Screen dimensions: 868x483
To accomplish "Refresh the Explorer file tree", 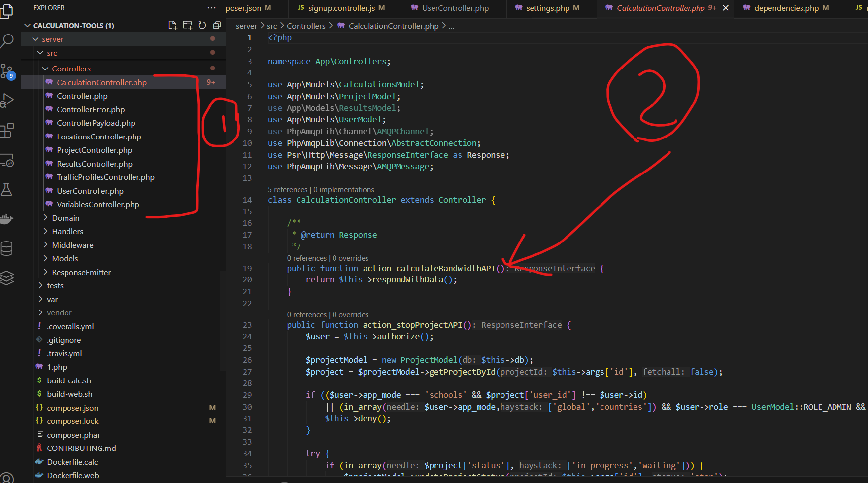I will pos(202,25).
